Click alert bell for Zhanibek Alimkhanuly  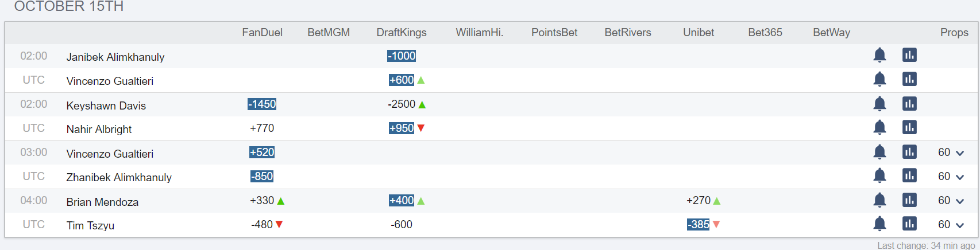(x=879, y=175)
